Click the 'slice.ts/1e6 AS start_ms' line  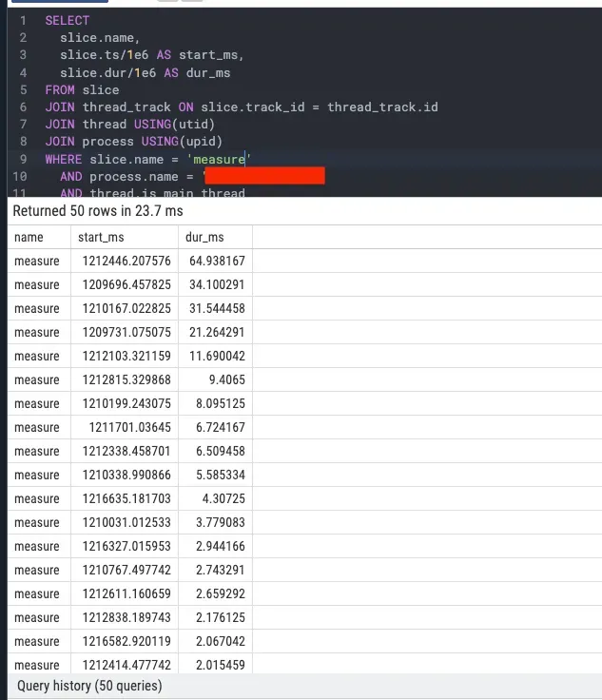pos(152,55)
